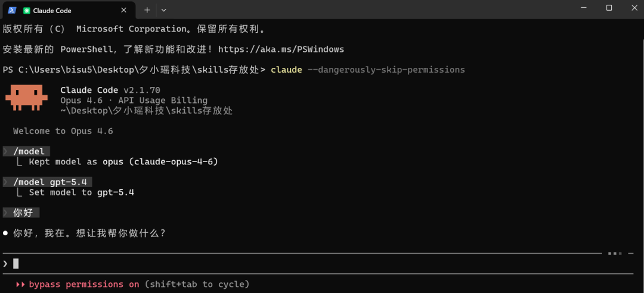Click the three-dot indicator on the divider line
The height and width of the screenshot is (293, 644).
click(615, 253)
